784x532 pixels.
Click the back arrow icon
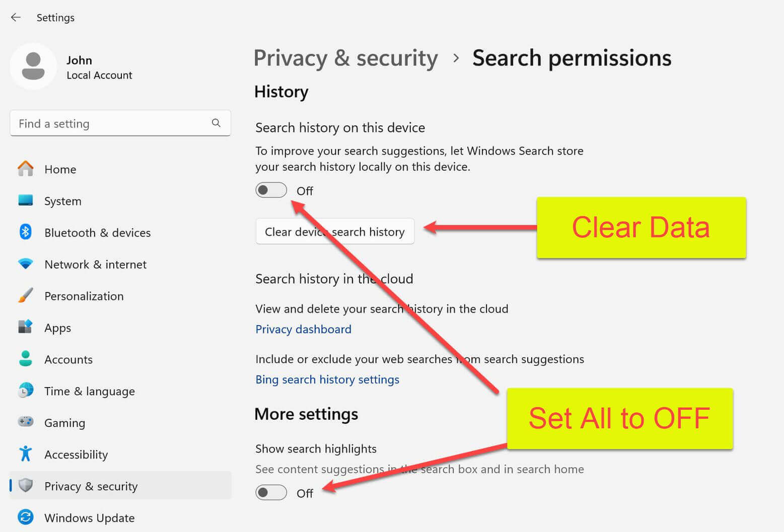(x=16, y=18)
